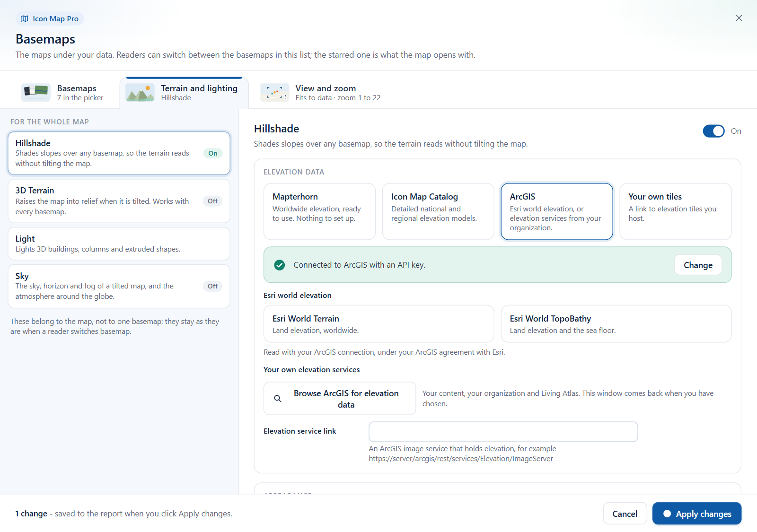Click the 'Esri world elevation' heading
This screenshot has width=757, height=532.
298,296
